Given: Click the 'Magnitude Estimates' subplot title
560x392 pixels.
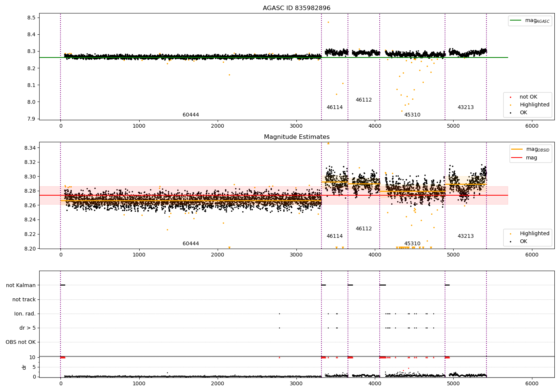Looking at the screenshot, I should [296, 137].
